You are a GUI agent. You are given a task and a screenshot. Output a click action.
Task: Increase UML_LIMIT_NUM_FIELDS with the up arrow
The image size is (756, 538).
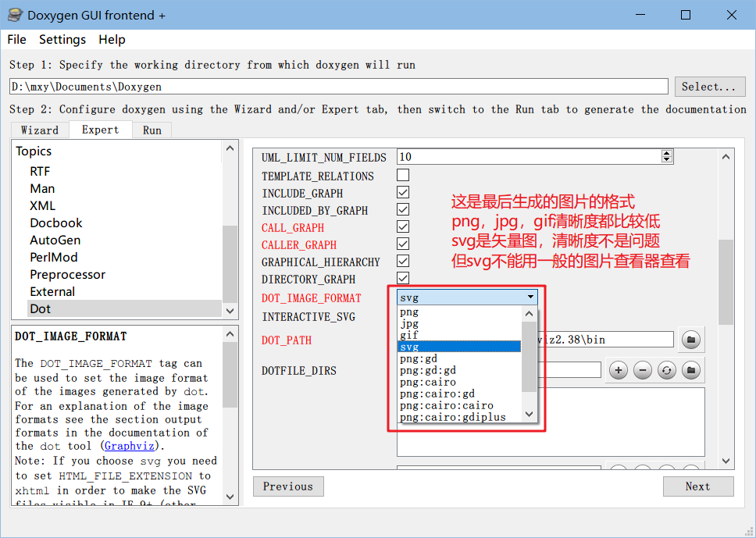pos(665,154)
